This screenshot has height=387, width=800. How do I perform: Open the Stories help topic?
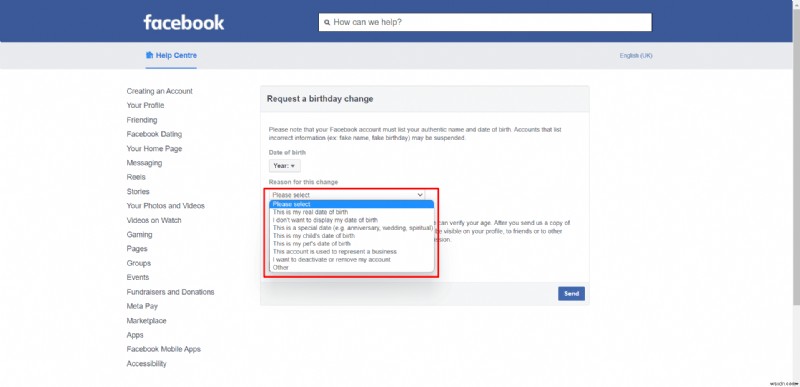[x=138, y=192]
